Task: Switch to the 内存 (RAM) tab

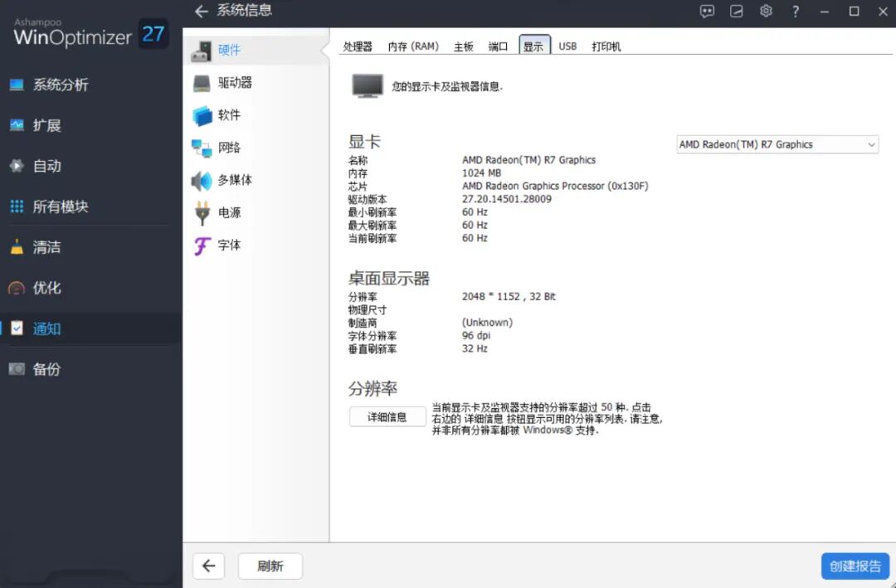Action: click(x=413, y=46)
